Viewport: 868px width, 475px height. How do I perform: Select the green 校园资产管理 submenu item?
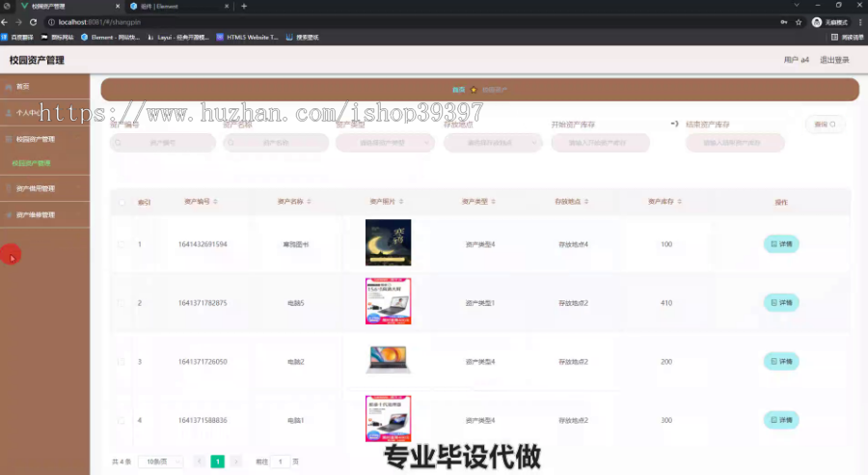click(32, 163)
